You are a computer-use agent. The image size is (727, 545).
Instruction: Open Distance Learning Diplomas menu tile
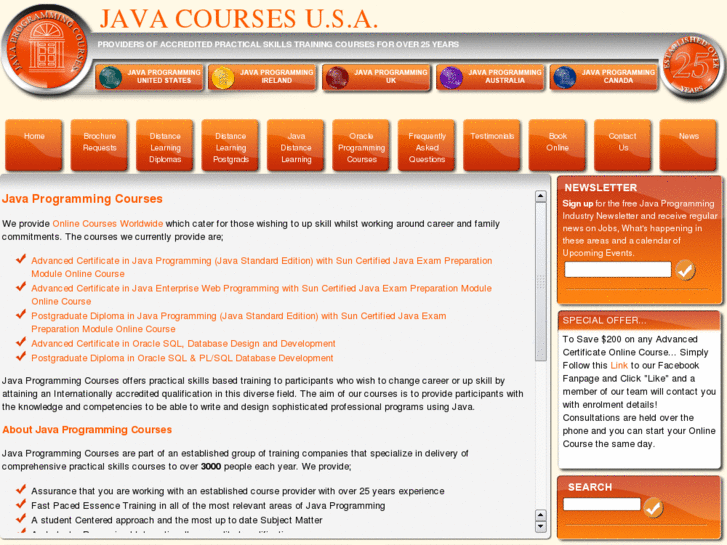tap(165, 145)
